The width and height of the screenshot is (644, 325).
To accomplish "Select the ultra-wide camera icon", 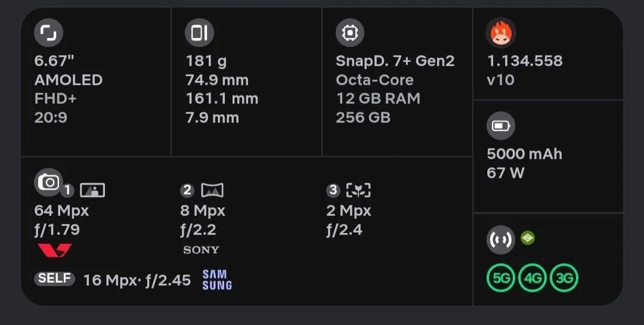I will click(x=212, y=190).
